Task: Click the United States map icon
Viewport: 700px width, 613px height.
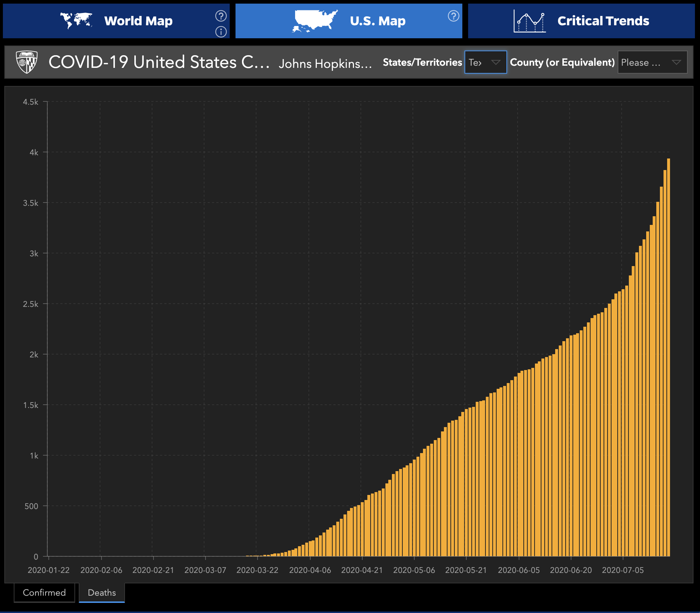Action: point(315,21)
